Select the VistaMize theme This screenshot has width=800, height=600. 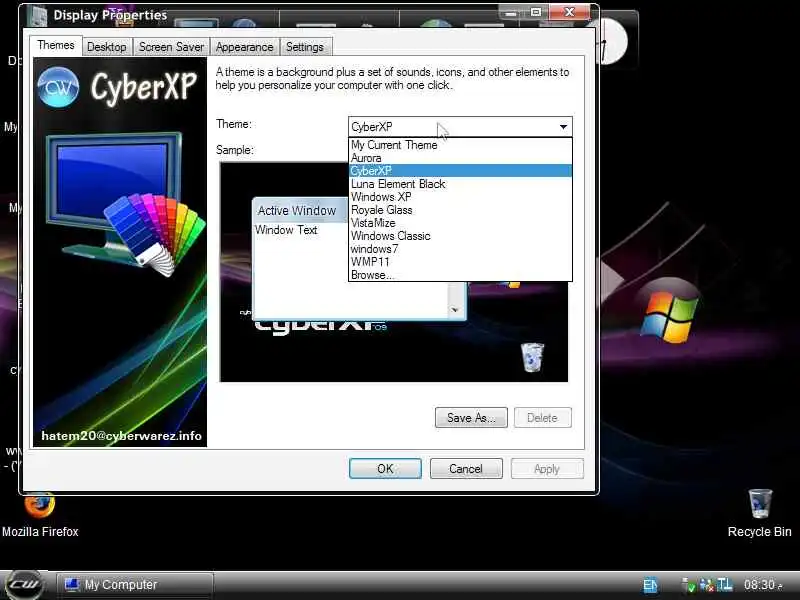[460, 223]
